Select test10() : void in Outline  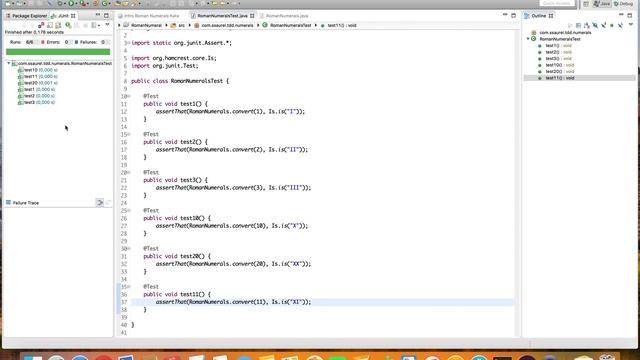coord(556,65)
